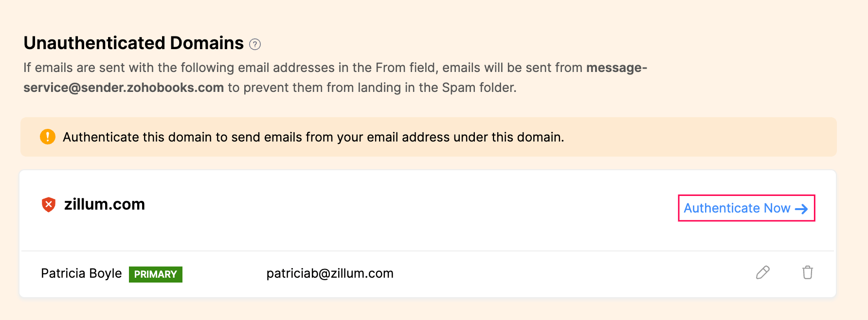Click the orange warning icon in banner
Screen dimensions: 868x320
[x=48, y=137]
